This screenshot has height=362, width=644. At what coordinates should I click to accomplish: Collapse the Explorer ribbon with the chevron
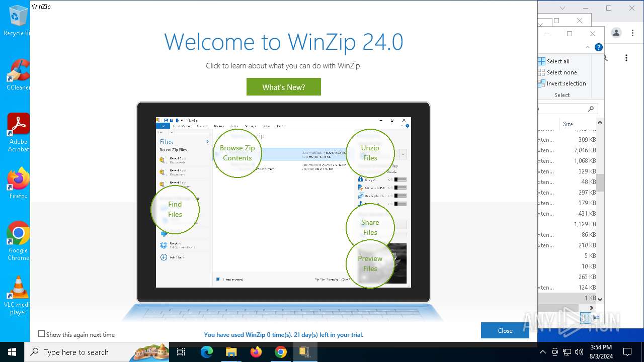point(587,47)
